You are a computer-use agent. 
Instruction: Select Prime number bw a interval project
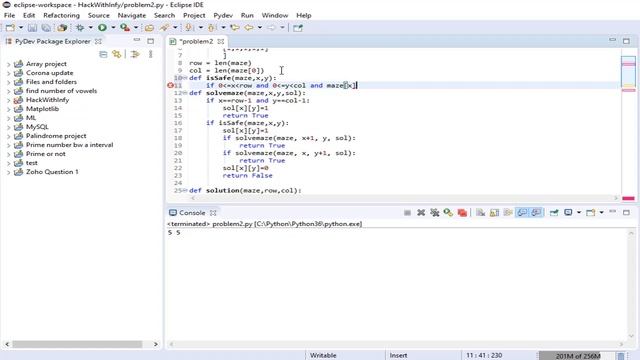69,144
